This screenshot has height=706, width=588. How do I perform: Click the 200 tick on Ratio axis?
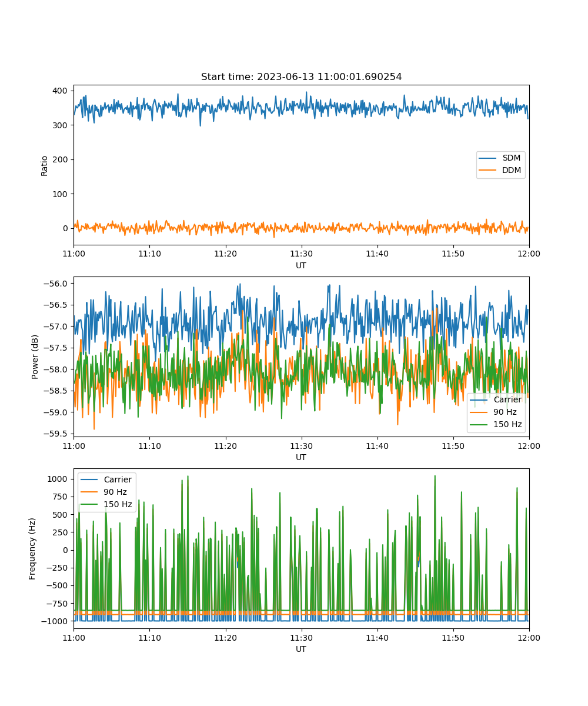62,159
